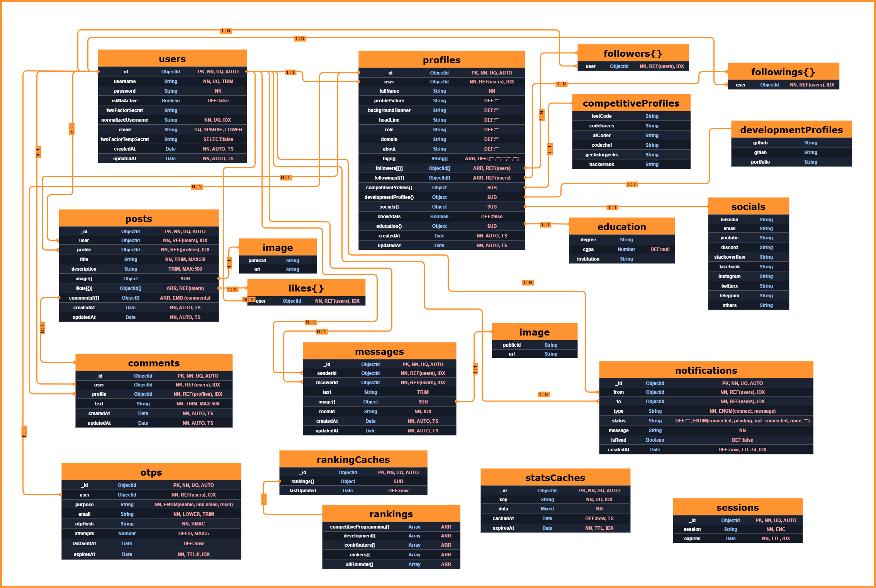Click the tags[] field in profiles
The image size is (876, 588).
point(441,158)
